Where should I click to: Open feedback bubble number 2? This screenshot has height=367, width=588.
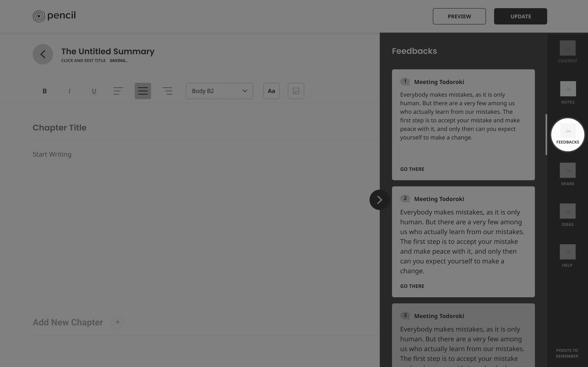tap(405, 199)
